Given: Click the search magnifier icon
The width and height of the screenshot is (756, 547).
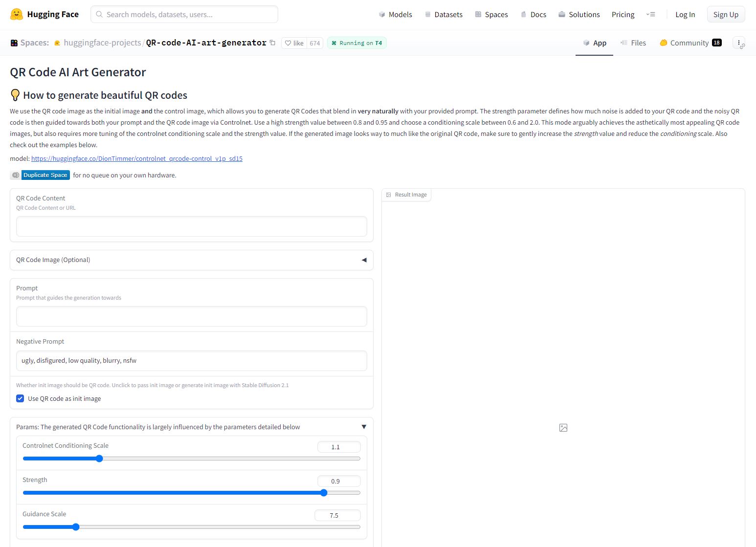Looking at the screenshot, I should [99, 15].
